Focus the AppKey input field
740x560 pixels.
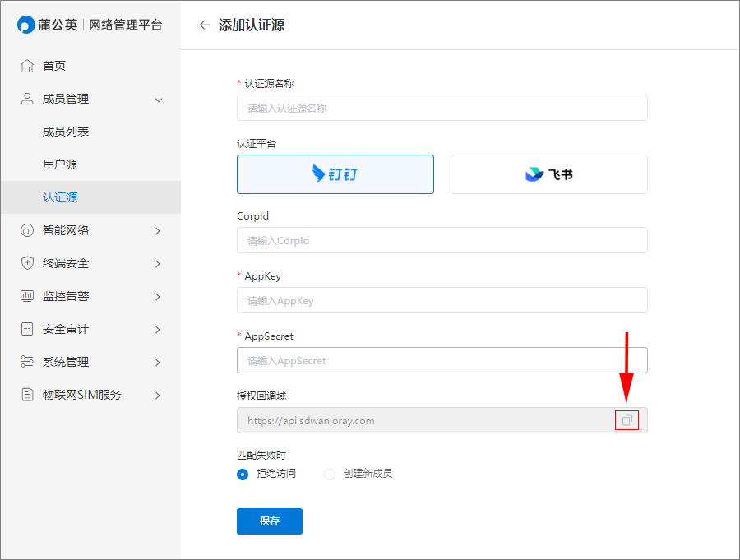click(x=442, y=300)
